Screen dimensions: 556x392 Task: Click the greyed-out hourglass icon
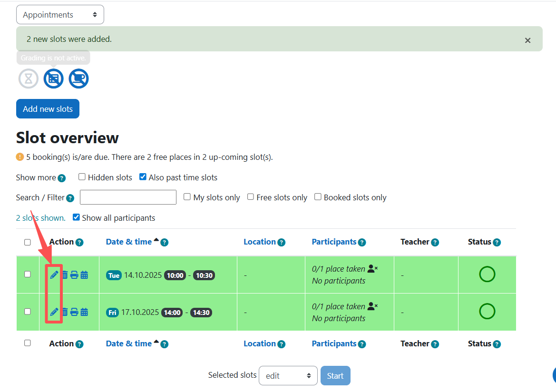point(29,78)
